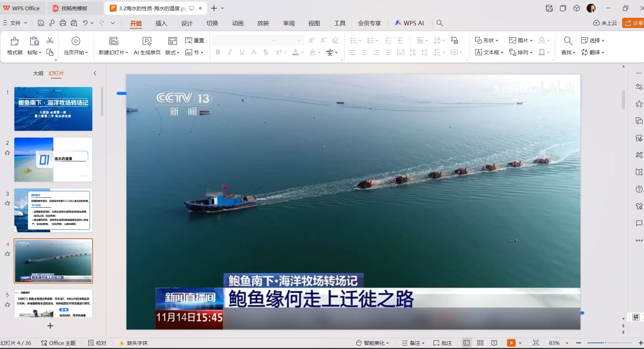
Task: Toggle underline formatting
Action: 241,52
